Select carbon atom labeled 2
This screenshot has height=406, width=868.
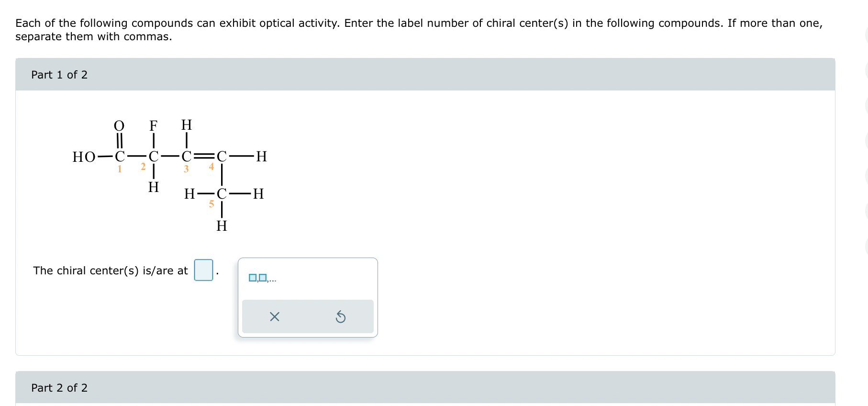click(x=153, y=157)
